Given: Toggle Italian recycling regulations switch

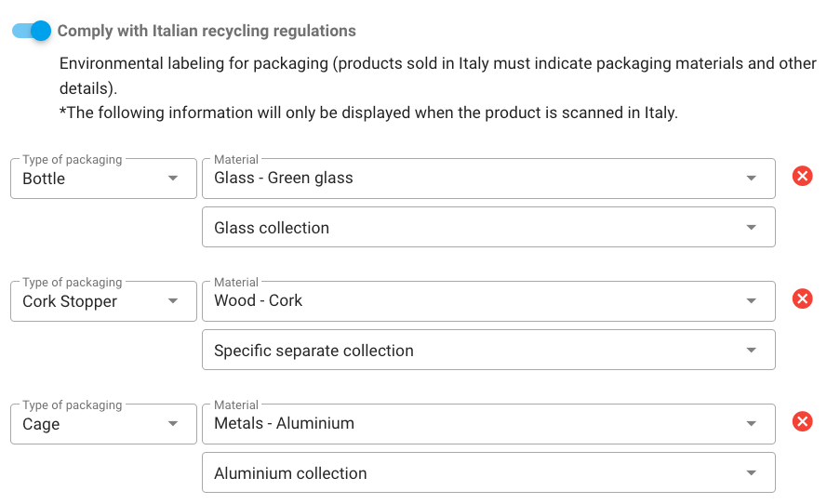Looking at the screenshot, I should tap(32, 31).
